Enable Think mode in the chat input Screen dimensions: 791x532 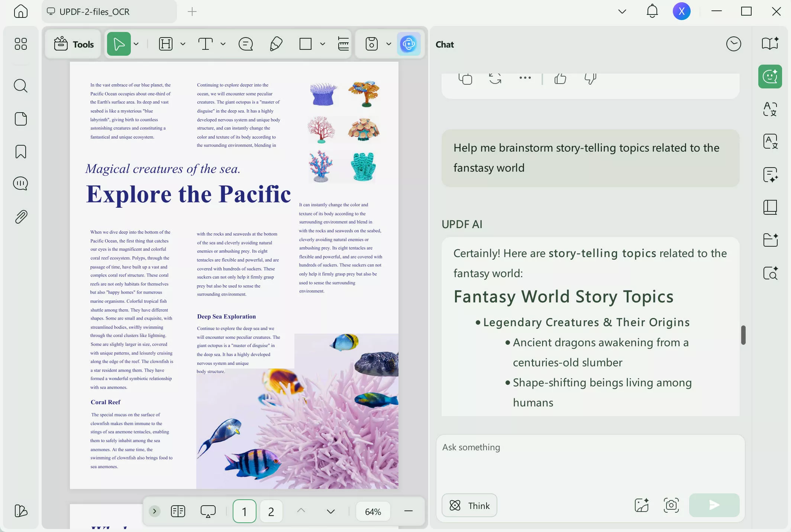point(469,505)
